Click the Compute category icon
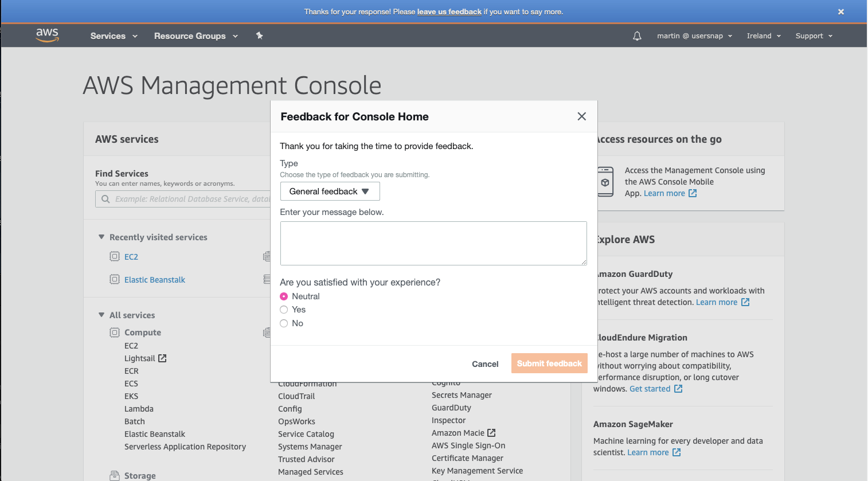 (115, 333)
